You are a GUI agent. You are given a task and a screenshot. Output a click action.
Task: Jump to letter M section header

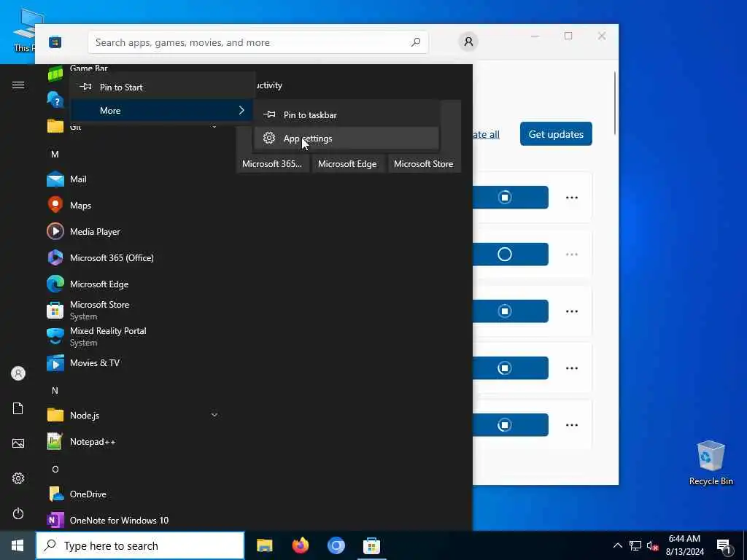(55, 154)
